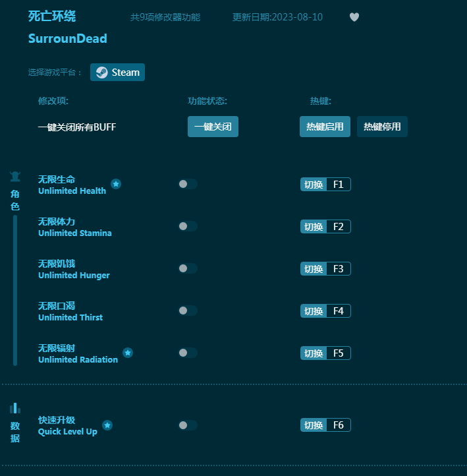Click the update date 2023-08-10 text
This screenshot has height=476, width=467.
(x=277, y=17)
